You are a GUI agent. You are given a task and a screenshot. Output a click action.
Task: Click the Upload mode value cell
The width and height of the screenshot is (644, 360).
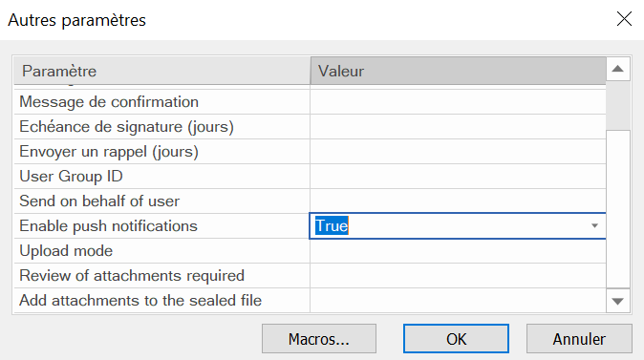click(x=458, y=251)
